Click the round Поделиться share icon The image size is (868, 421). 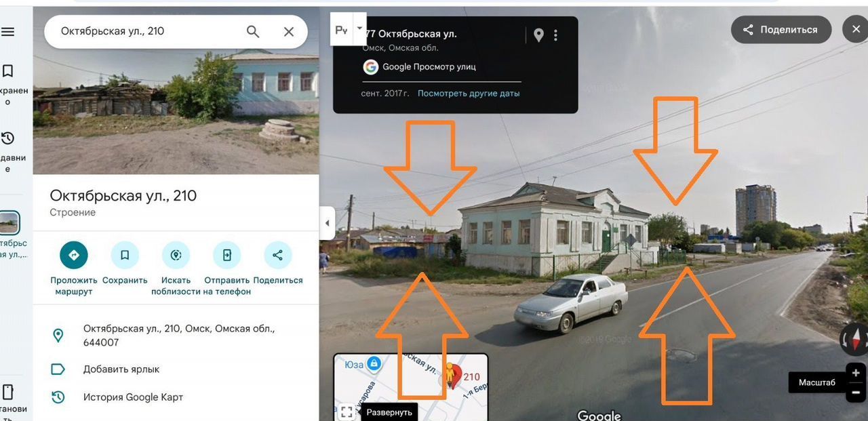pos(277,255)
